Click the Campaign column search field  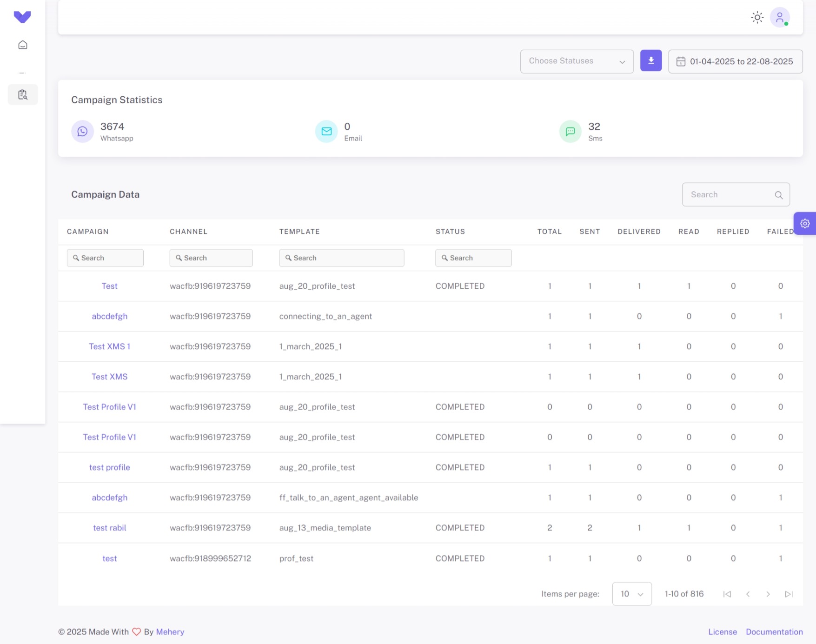105,258
